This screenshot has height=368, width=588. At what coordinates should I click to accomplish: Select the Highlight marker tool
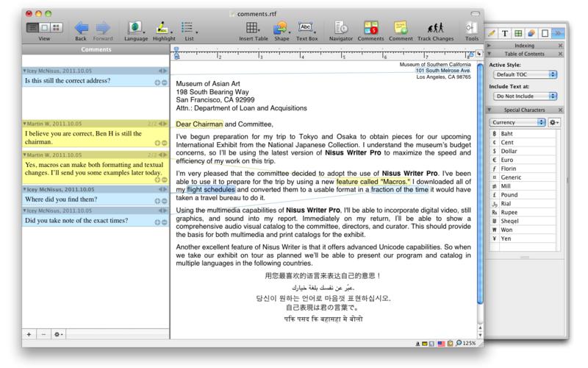pyautogui.click(x=164, y=28)
